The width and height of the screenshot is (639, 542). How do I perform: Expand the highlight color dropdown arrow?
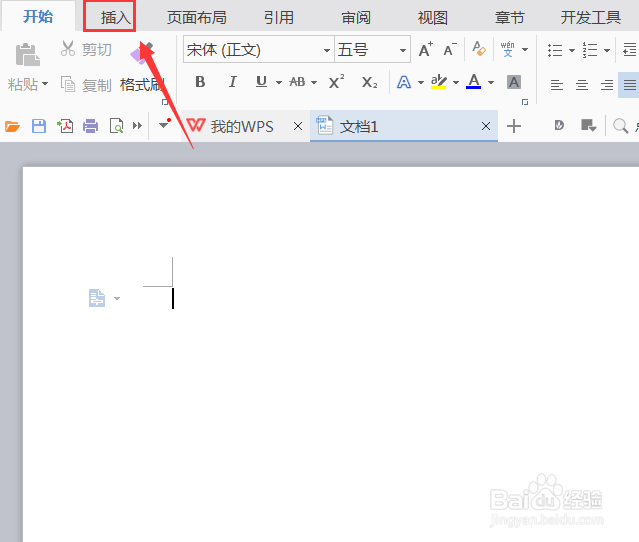click(456, 82)
